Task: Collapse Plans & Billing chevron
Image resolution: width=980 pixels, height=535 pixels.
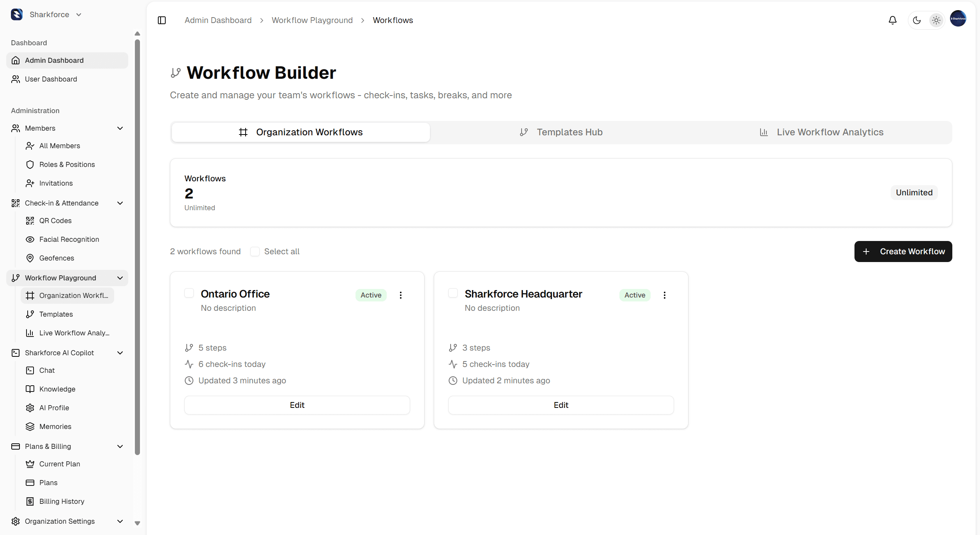Action: click(120, 446)
